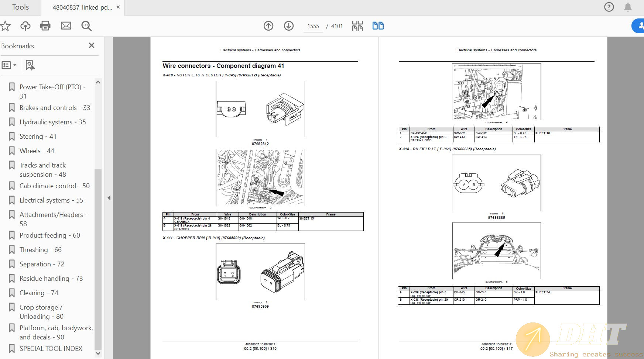Click bookmark icon beside Hydraulic systems - 35

pos(12,122)
